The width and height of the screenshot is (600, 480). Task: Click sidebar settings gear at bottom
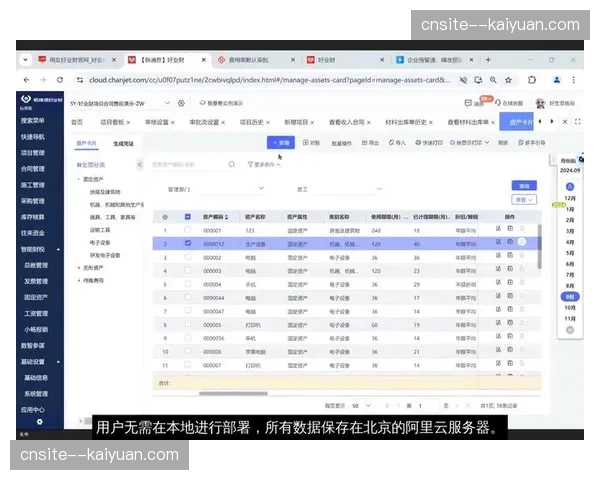pyautogui.click(x=39, y=422)
